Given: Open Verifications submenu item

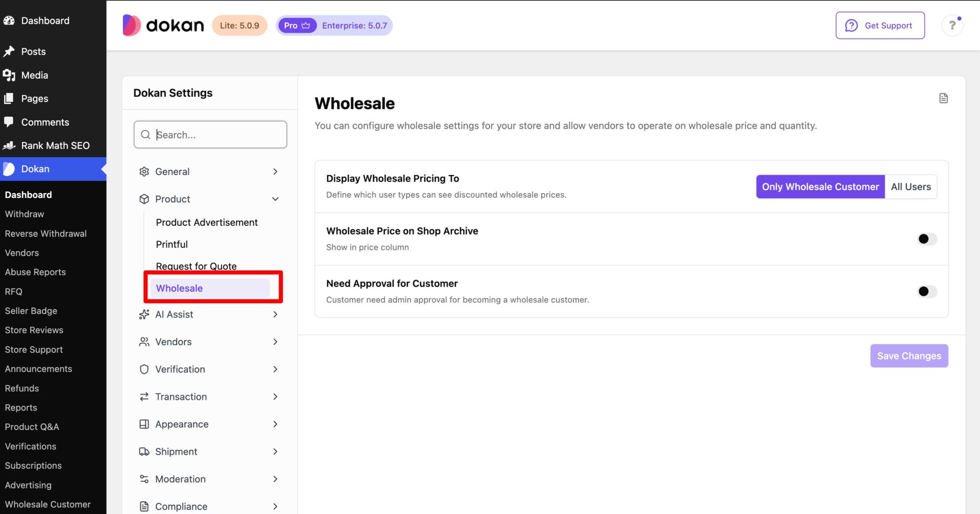Looking at the screenshot, I should 31,447.
